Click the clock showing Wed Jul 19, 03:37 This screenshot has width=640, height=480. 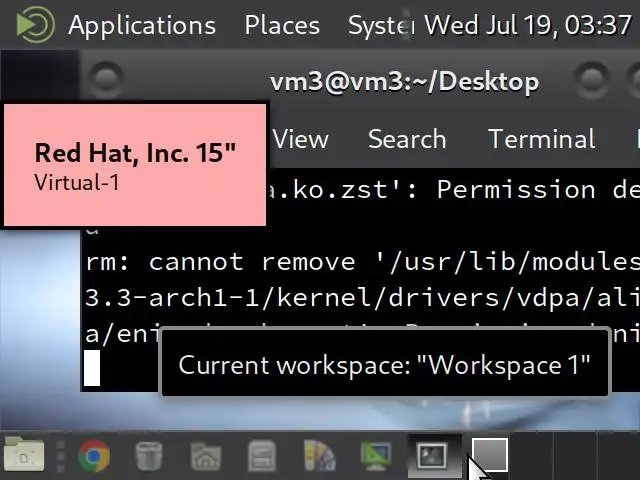tap(528, 25)
